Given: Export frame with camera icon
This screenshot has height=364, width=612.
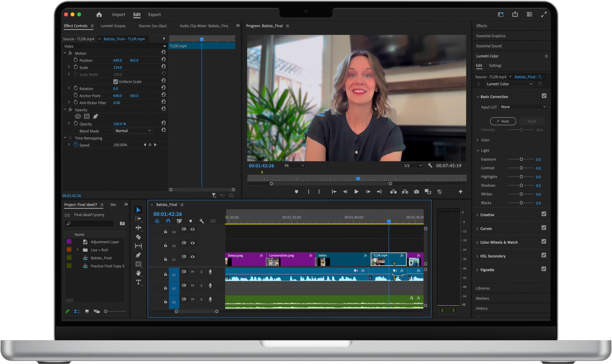Looking at the screenshot, I should pos(416,192).
